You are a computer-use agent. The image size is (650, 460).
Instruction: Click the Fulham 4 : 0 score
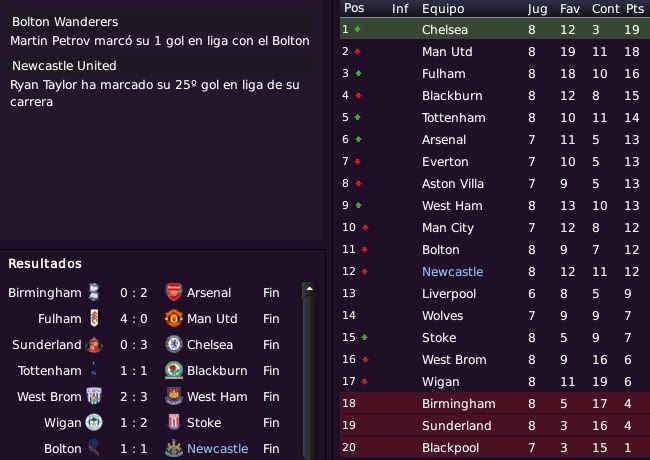coord(133,319)
